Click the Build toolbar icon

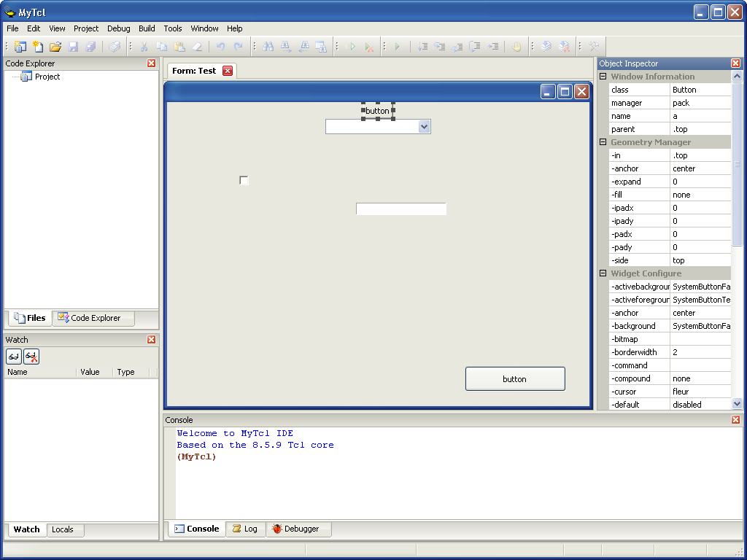point(546,47)
